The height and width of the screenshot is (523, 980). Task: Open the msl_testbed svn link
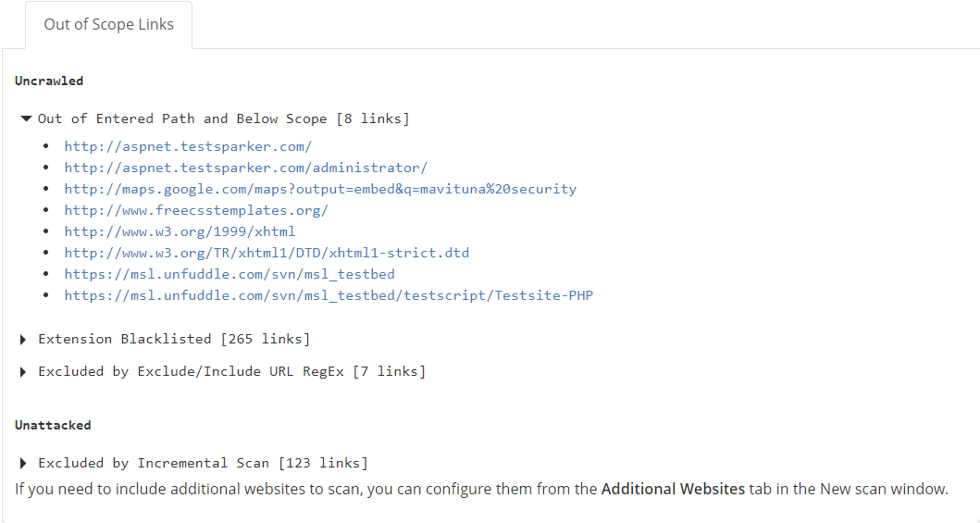tap(229, 274)
